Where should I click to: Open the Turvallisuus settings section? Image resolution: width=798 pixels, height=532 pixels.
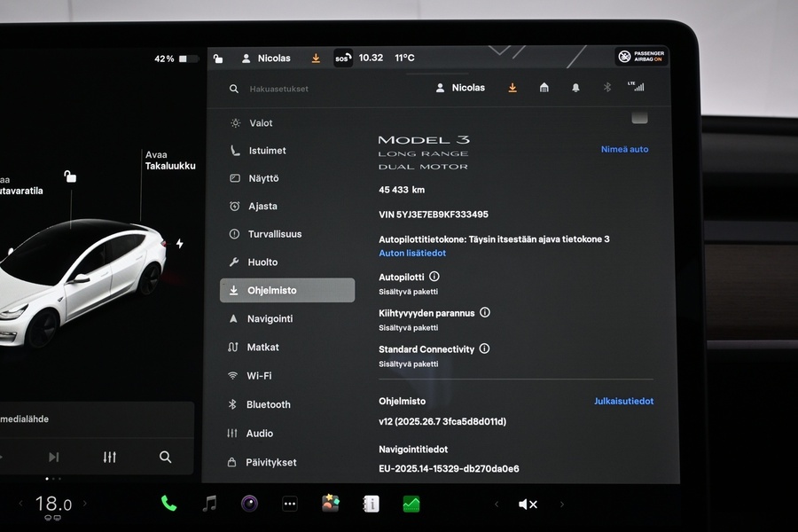click(x=274, y=234)
